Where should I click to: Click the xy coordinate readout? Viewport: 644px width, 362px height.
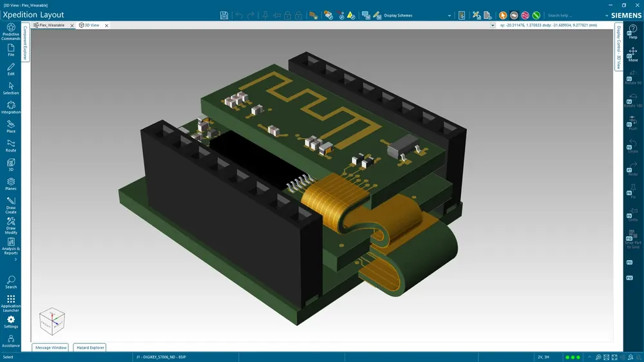548,26
